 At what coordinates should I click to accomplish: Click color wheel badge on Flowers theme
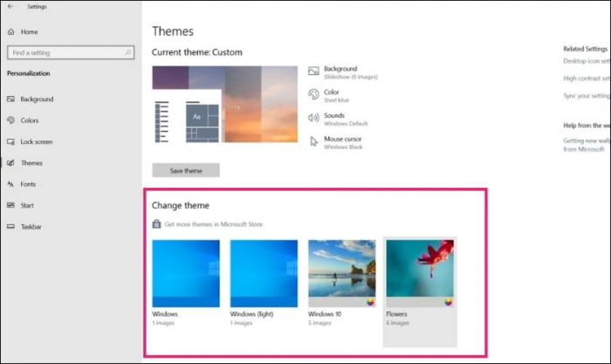(x=449, y=302)
